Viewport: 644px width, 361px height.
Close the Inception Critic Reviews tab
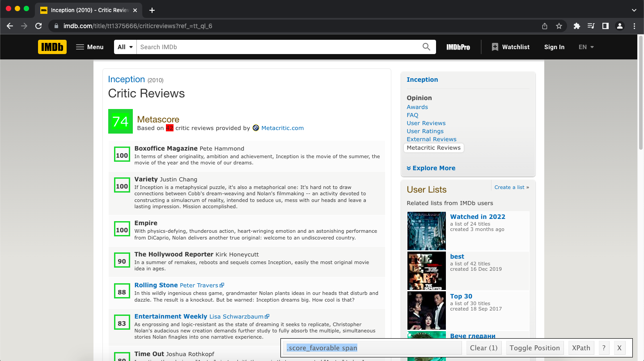[x=135, y=10]
